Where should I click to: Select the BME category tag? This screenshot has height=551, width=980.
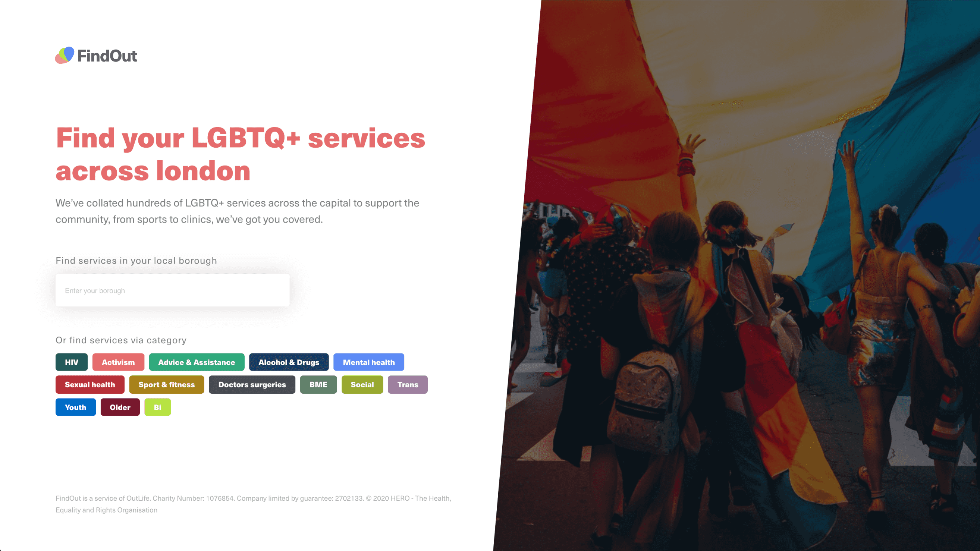click(318, 384)
